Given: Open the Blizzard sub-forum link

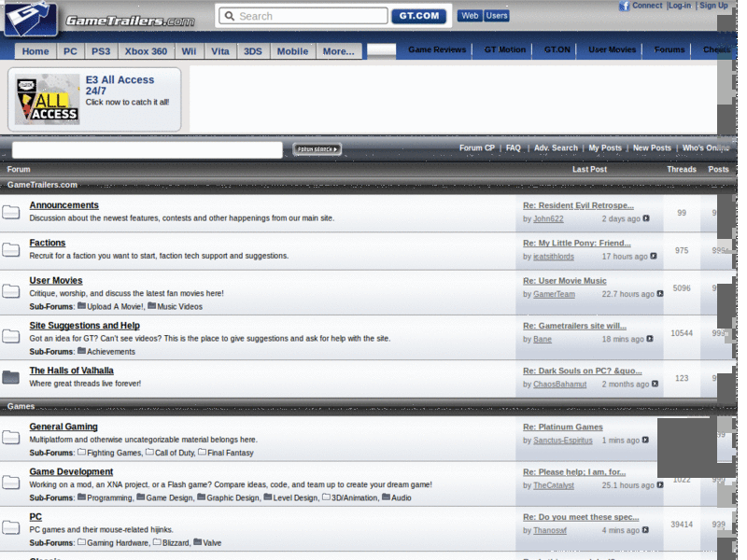Looking at the screenshot, I should coord(176,542).
